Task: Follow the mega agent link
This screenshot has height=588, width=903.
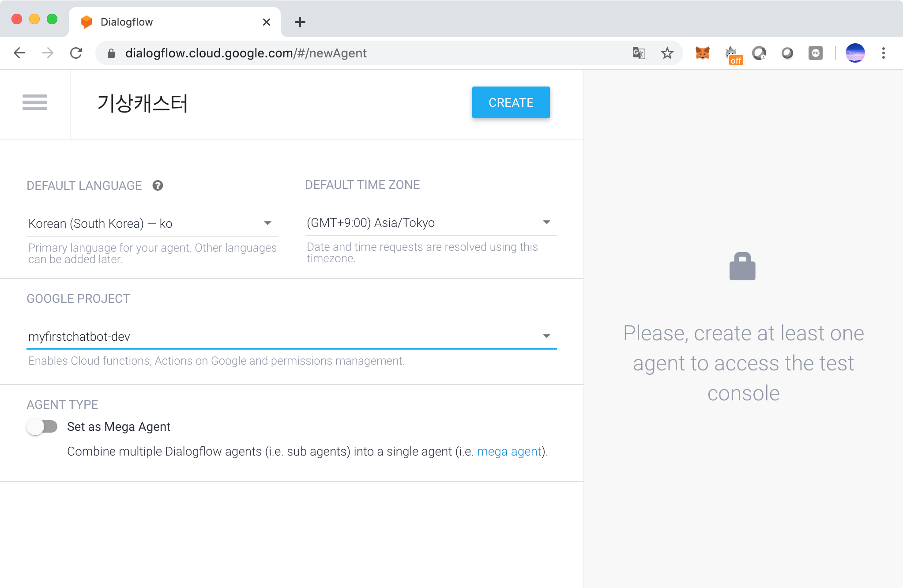Action: pos(509,451)
